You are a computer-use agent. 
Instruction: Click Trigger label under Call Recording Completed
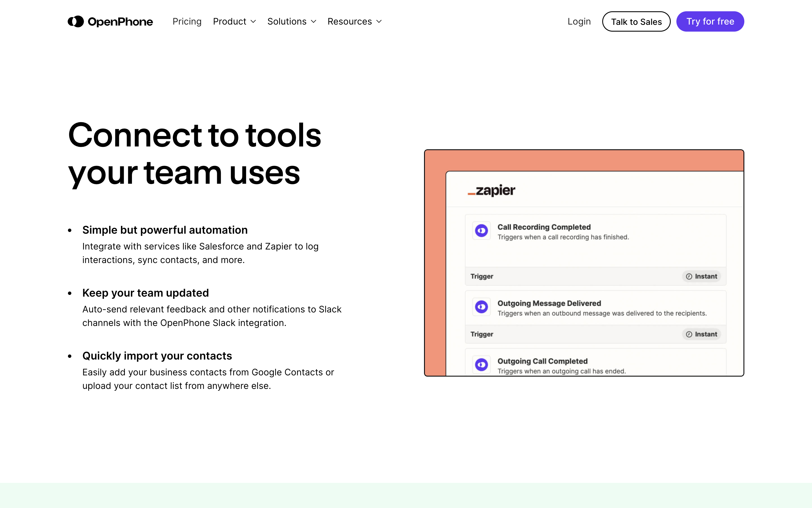click(482, 276)
